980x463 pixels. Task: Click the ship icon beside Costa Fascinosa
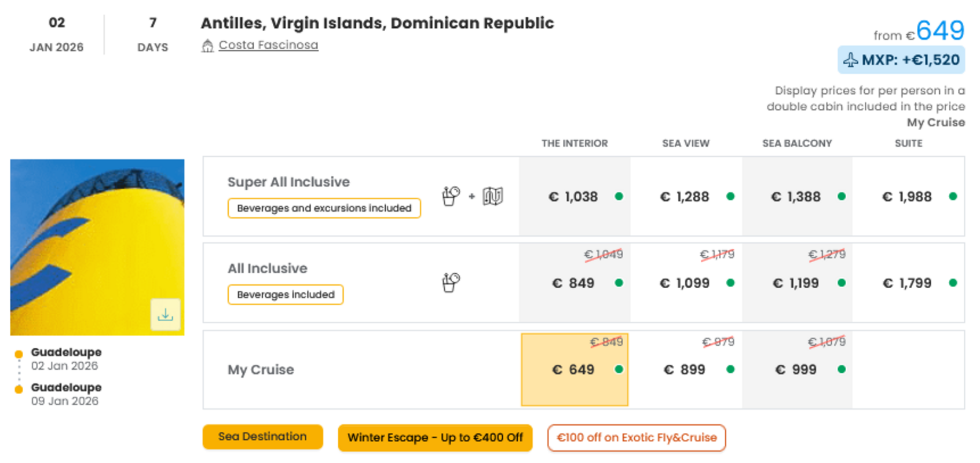point(207,46)
